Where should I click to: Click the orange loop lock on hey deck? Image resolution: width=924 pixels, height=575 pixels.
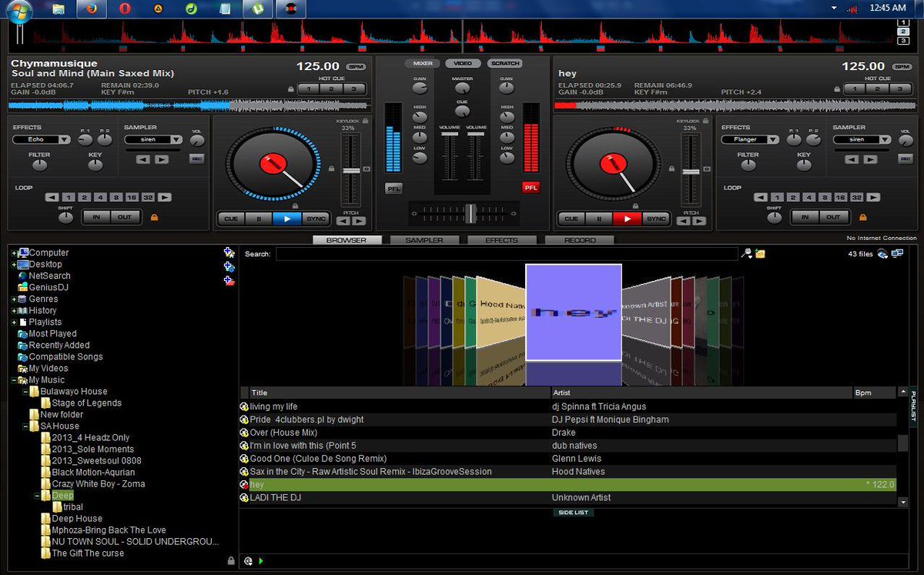[862, 218]
